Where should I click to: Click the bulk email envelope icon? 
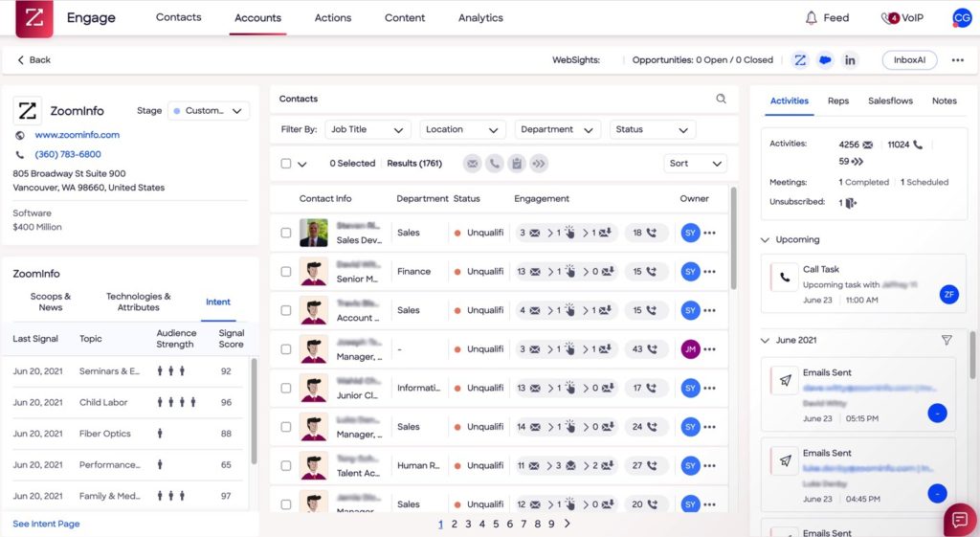(x=473, y=164)
